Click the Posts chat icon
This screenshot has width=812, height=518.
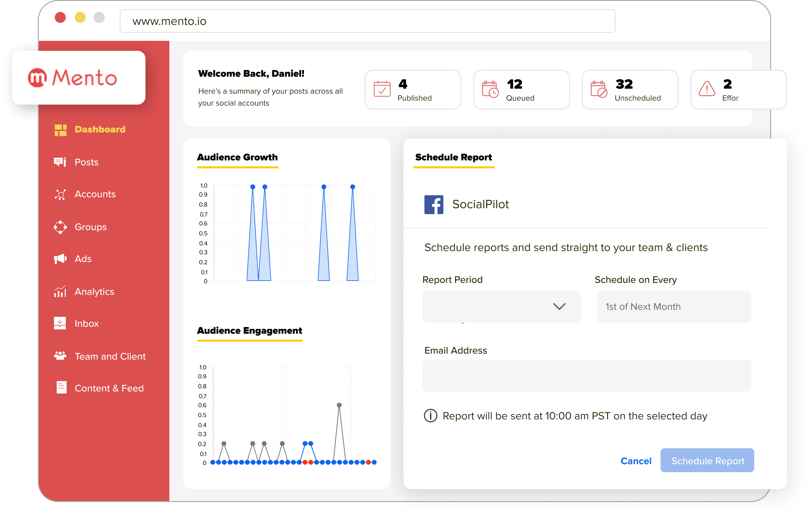click(x=60, y=162)
